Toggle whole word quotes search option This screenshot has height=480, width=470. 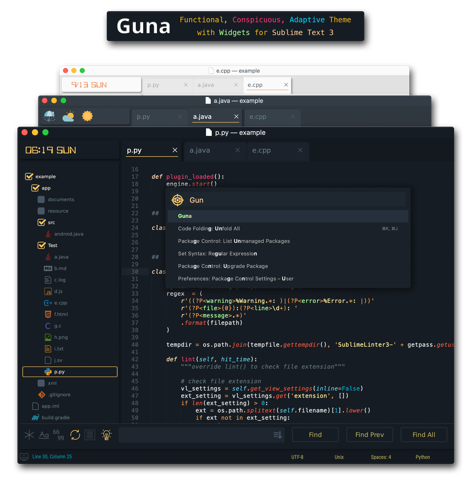pyautogui.click(x=58, y=435)
